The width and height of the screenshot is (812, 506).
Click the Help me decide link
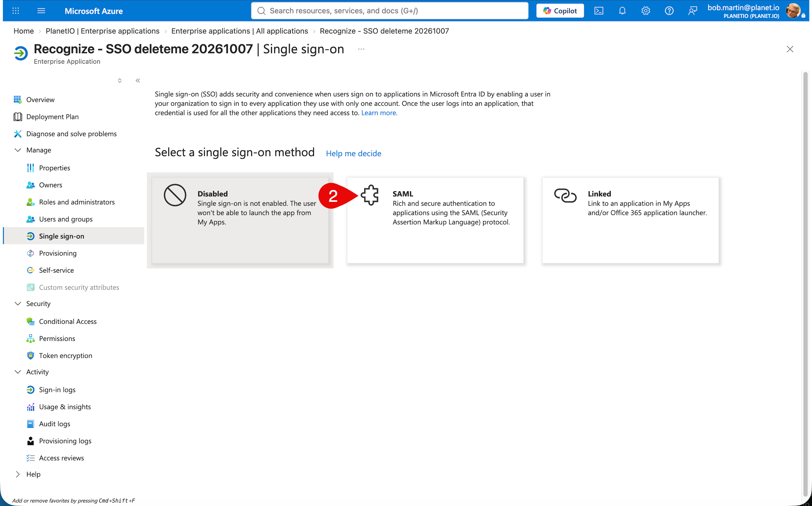pyautogui.click(x=354, y=153)
